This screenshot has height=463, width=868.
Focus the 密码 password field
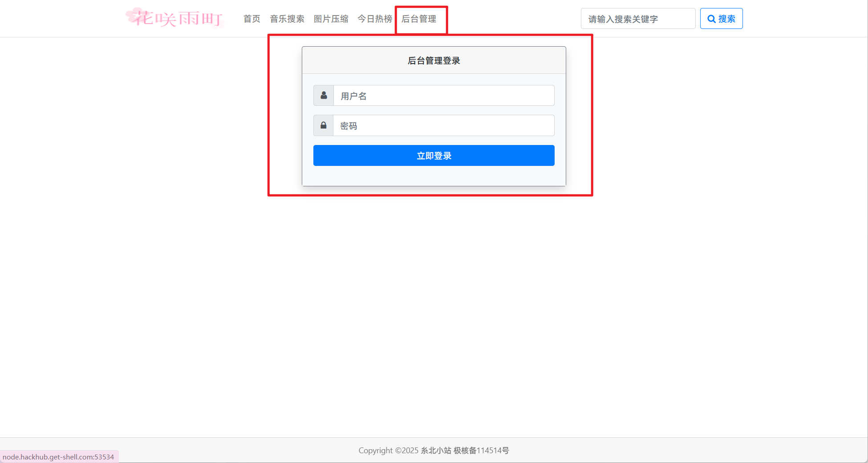coord(443,125)
